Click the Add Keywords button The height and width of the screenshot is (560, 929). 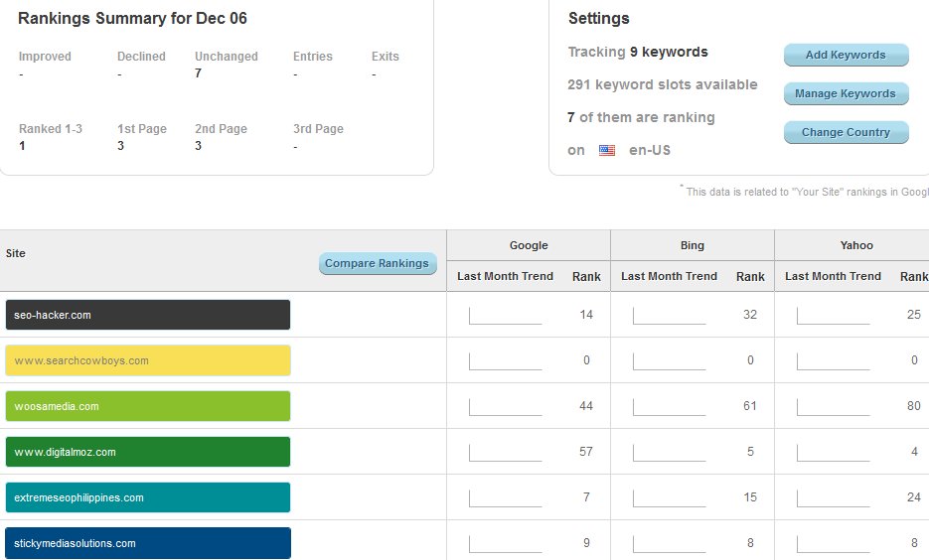(846, 55)
